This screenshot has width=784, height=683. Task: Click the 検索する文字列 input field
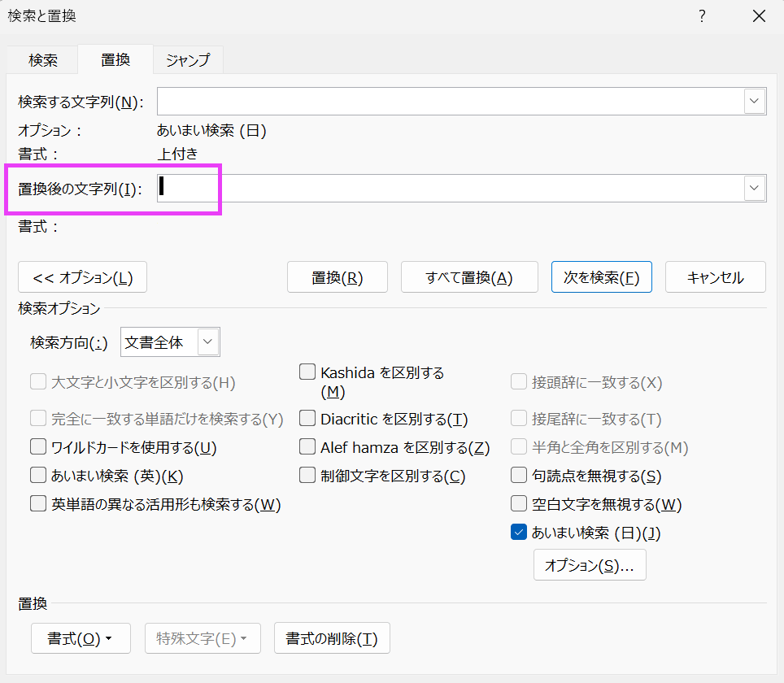(x=451, y=102)
